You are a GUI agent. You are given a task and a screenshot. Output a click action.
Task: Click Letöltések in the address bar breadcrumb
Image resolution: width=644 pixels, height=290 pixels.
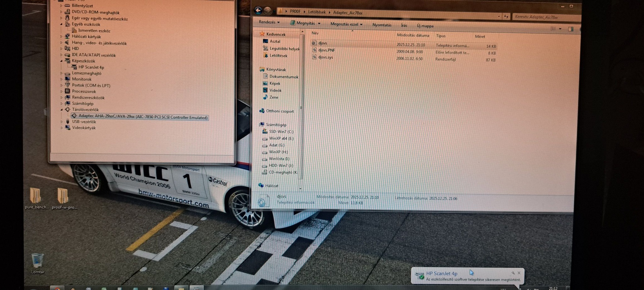tap(317, 12)
